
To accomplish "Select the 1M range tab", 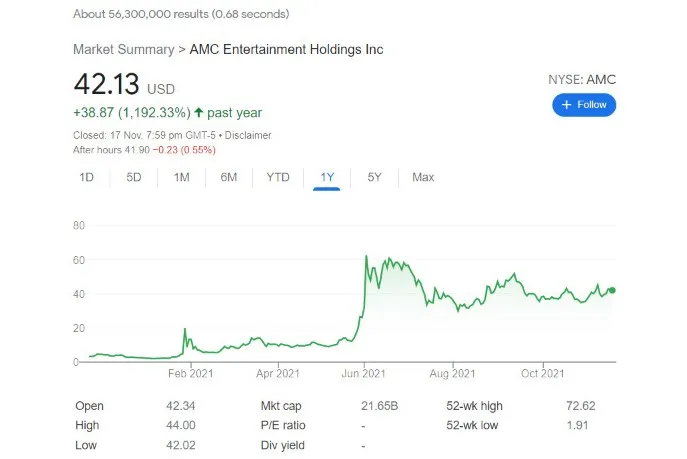I will (181, 177).
